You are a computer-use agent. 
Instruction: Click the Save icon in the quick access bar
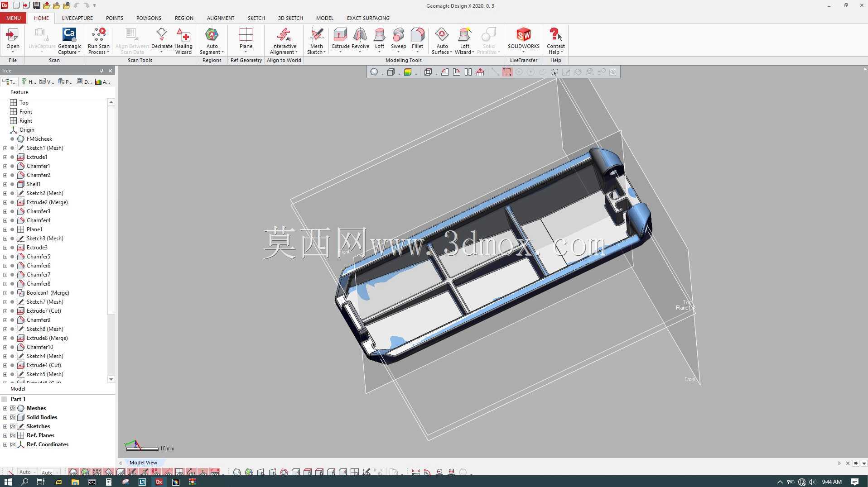[x=36, y=5]
